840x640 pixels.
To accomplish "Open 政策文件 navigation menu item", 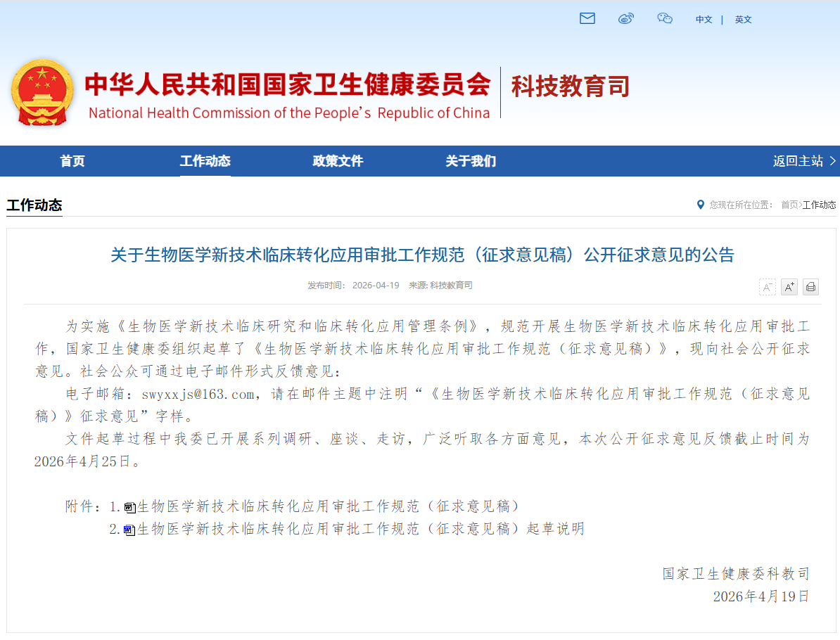I will (338, 161).
